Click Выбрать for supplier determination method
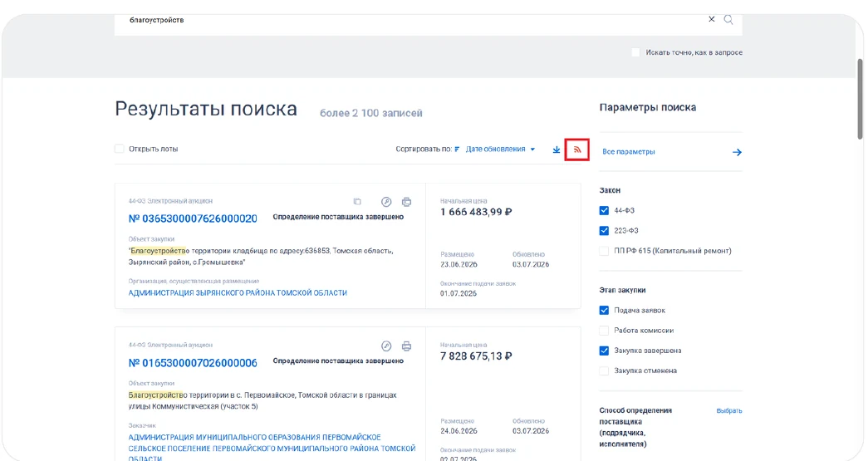Viewport: 868px width, 461px height. click(x=729, y=410)
